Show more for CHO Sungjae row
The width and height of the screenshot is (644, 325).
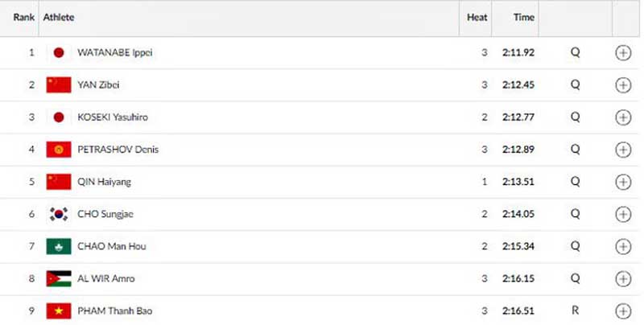[623, 214]
